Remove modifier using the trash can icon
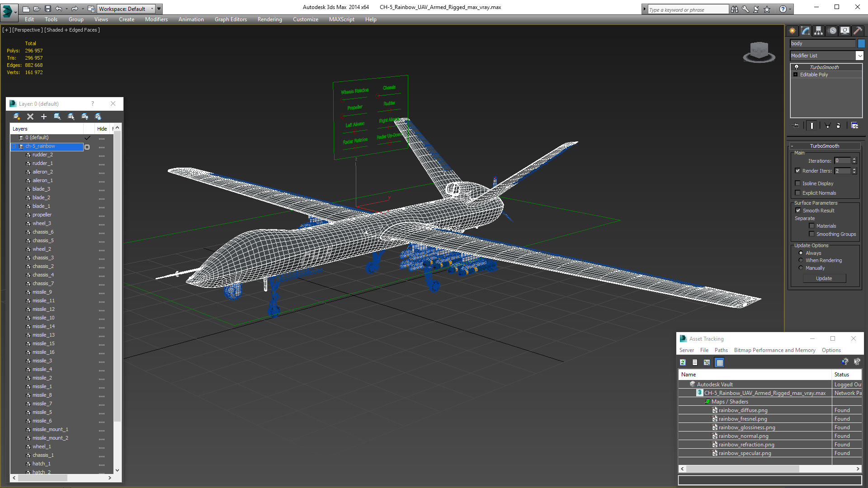 coord(839,126)
